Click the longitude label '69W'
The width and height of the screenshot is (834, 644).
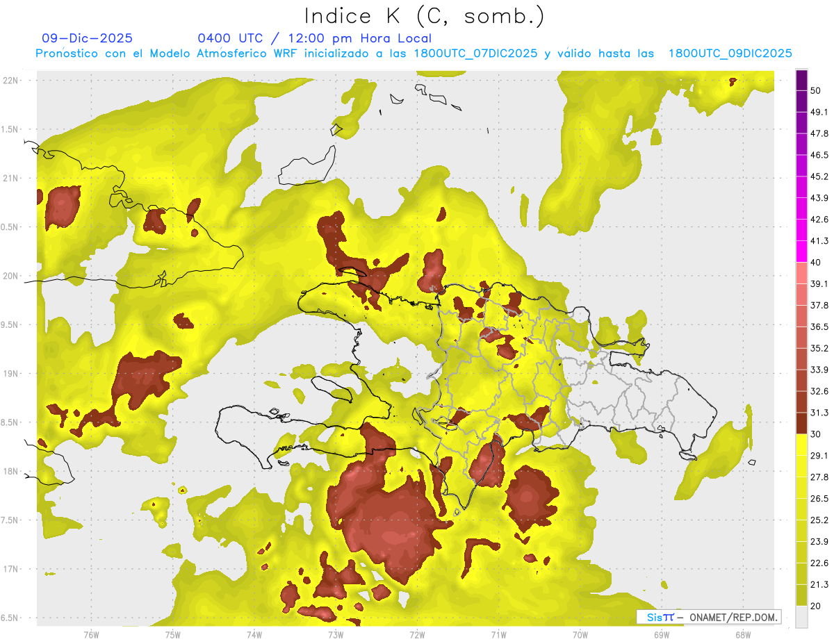(x=661, y=635)
